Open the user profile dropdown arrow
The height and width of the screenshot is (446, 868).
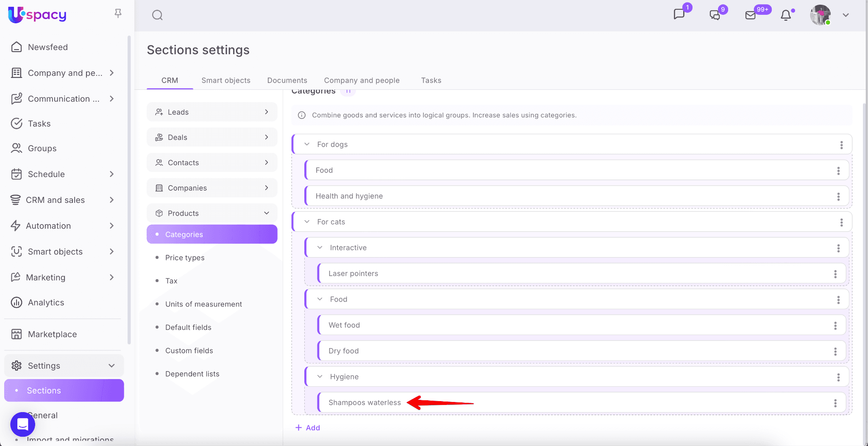(x=846, y=15)
